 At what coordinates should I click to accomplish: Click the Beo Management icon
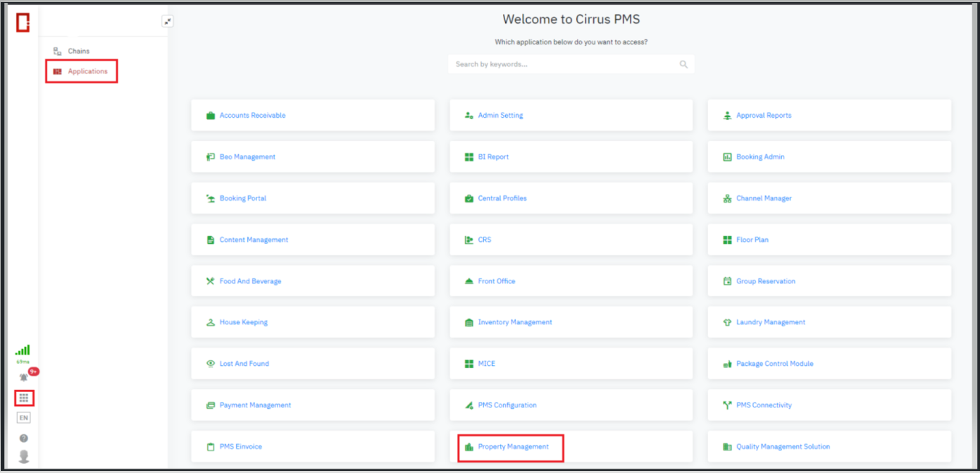[x=210, y=157]
